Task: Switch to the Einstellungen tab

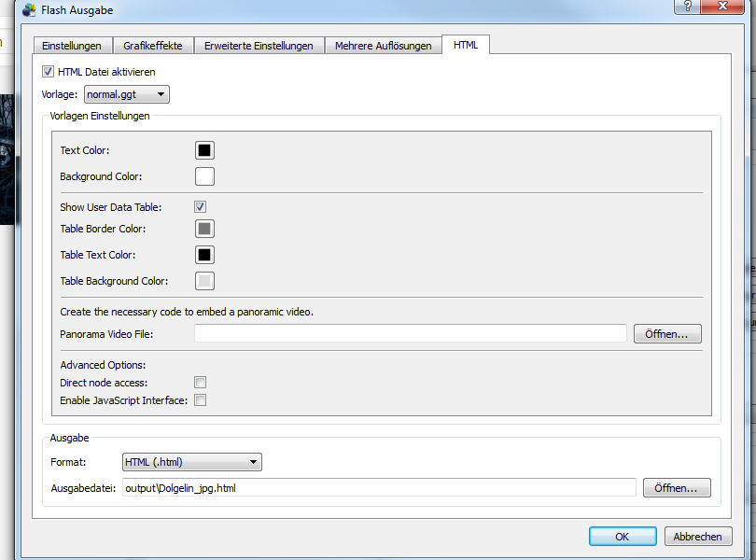Action: 72,46
